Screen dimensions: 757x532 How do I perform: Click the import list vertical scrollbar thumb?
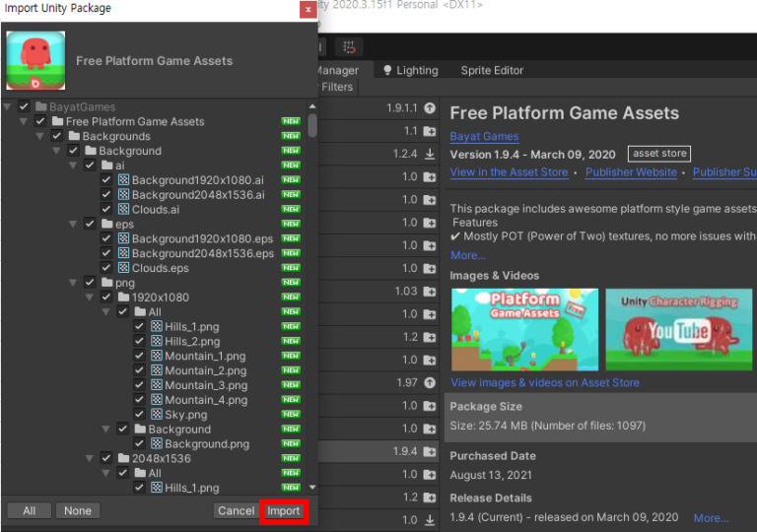(x=312, y=125)
